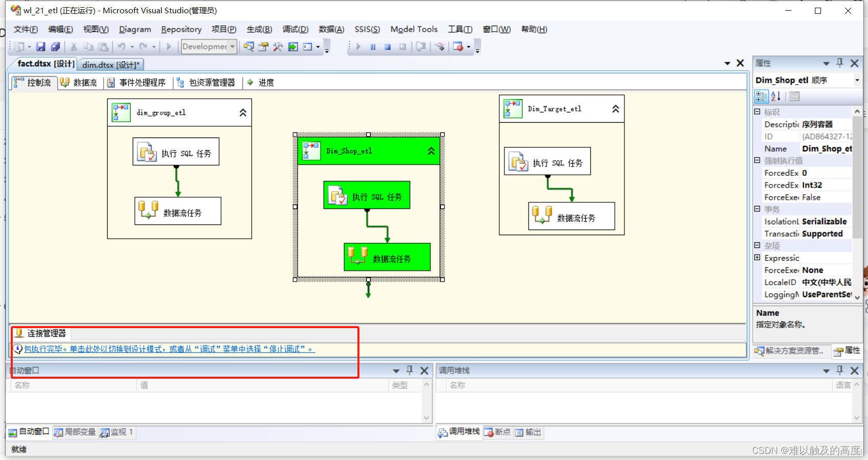Toggle auto-hide pin on the 调用堆栈 panel
Image resolution: width=868 pixels, height=460 pixels.
pyautogui.click(x=840, y=370)
